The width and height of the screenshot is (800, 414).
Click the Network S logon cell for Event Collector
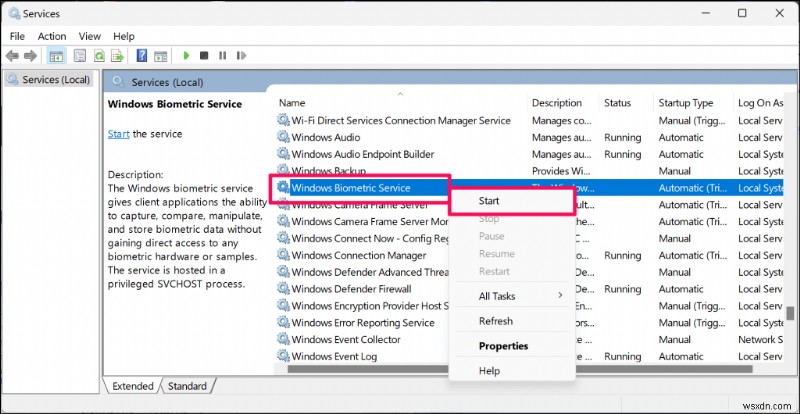point(760,339)
